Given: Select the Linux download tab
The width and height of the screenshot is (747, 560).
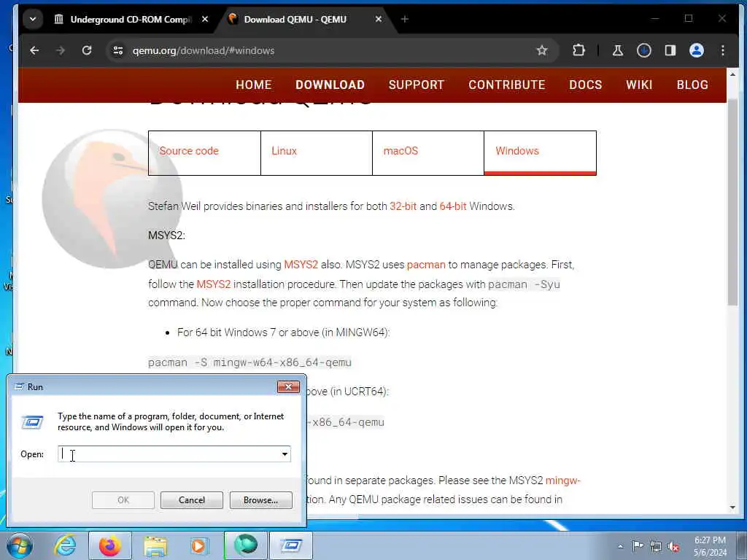Looking at the screenshot, I should tap(317, 153).
